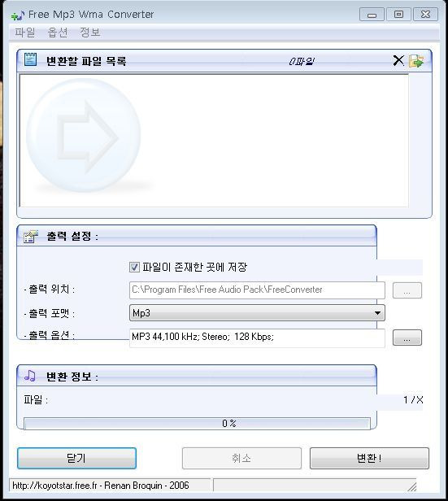Image resolution: width=448 pixels, height=501 pixels.
Task: Click the dropdown arrow of format combo box
Action: coord(377,313)
